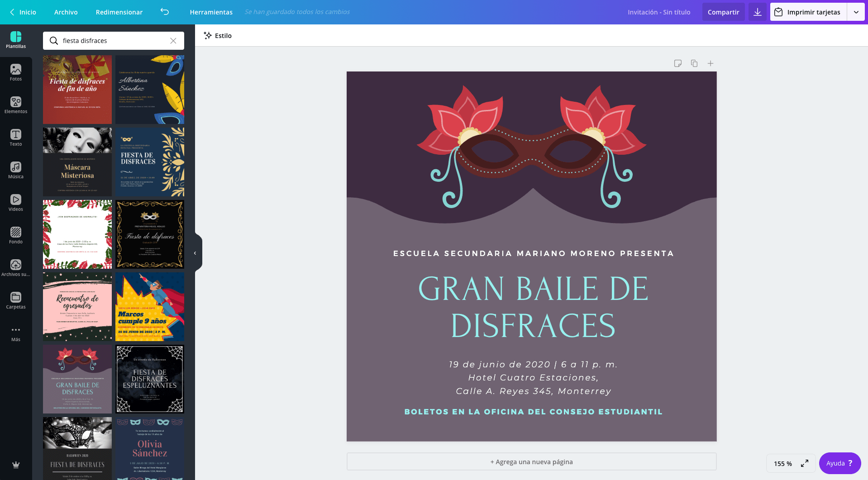Open the Carpetas panel
This screenshot has height=480, width=868.
[16, 299]
